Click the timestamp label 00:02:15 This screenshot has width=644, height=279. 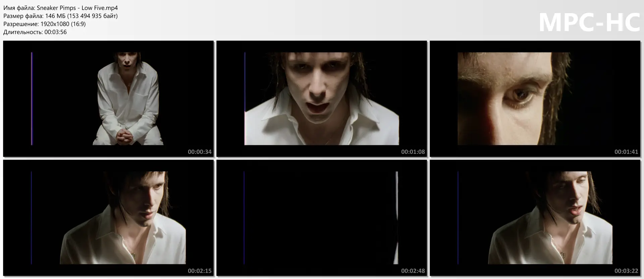200,271
